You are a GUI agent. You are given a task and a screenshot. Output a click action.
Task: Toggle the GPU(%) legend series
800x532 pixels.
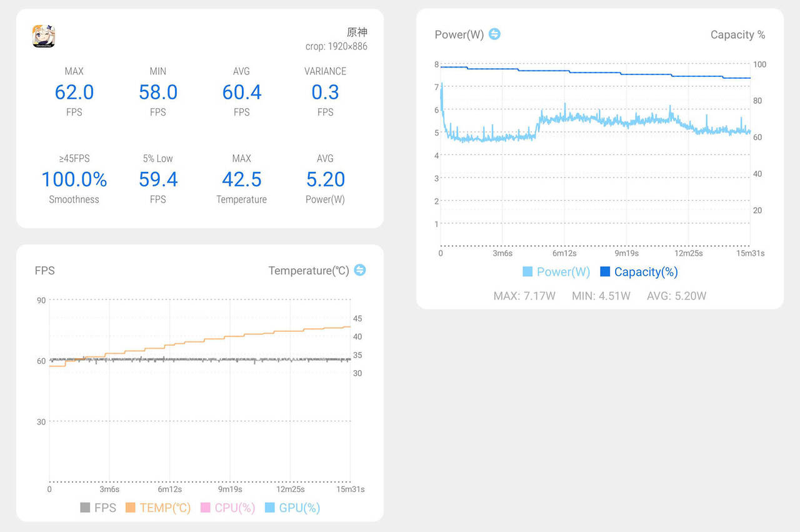tap(292, 508)
